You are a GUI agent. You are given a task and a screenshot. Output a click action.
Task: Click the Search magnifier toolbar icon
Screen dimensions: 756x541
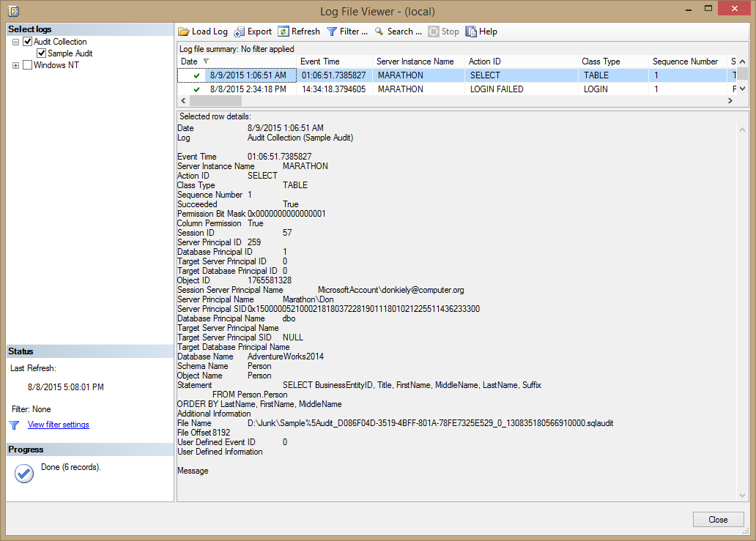click(379, 31)
